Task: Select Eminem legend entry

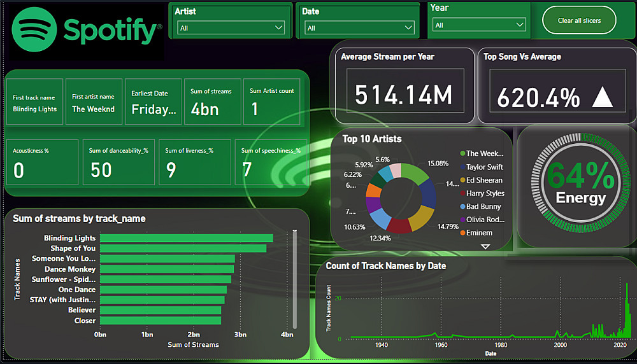Action: click(476, 233)
